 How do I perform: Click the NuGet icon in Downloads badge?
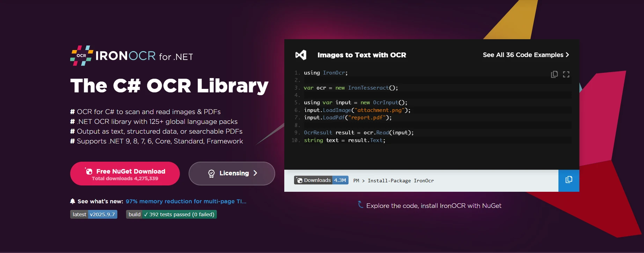(299, 180)
